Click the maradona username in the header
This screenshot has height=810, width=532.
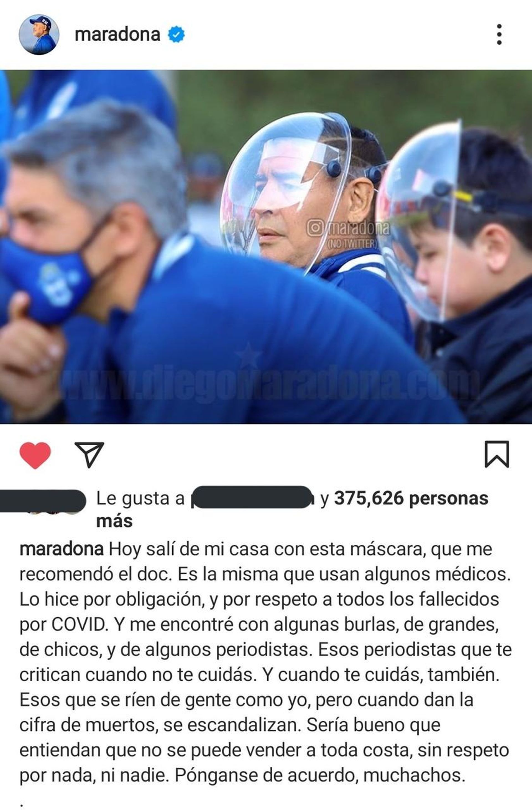click(x=117, y=35)
